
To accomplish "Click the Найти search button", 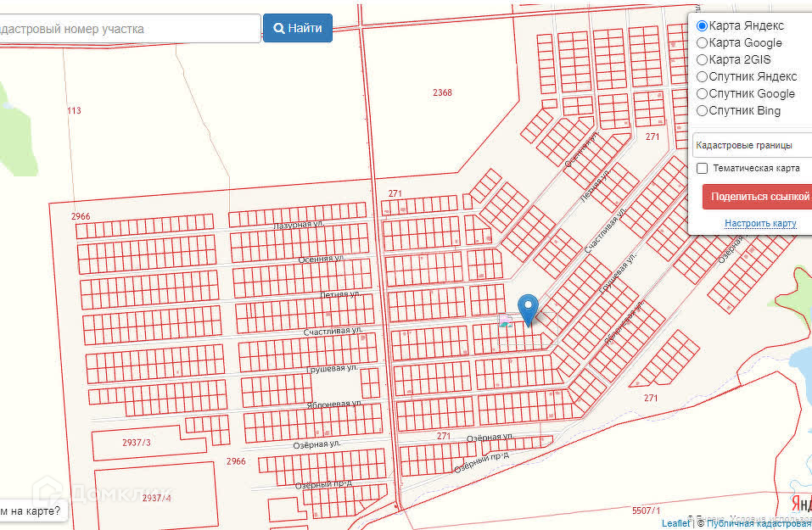I will pos(298,28).
